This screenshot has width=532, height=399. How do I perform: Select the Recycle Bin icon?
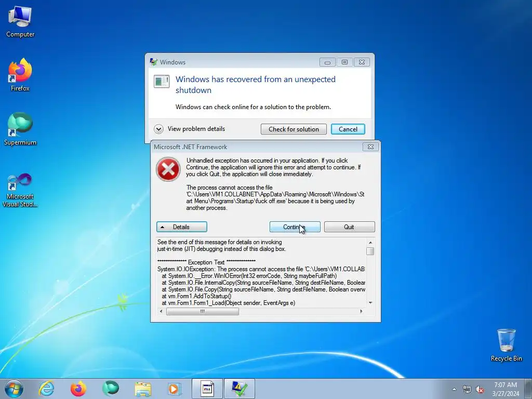pos(506,345)
